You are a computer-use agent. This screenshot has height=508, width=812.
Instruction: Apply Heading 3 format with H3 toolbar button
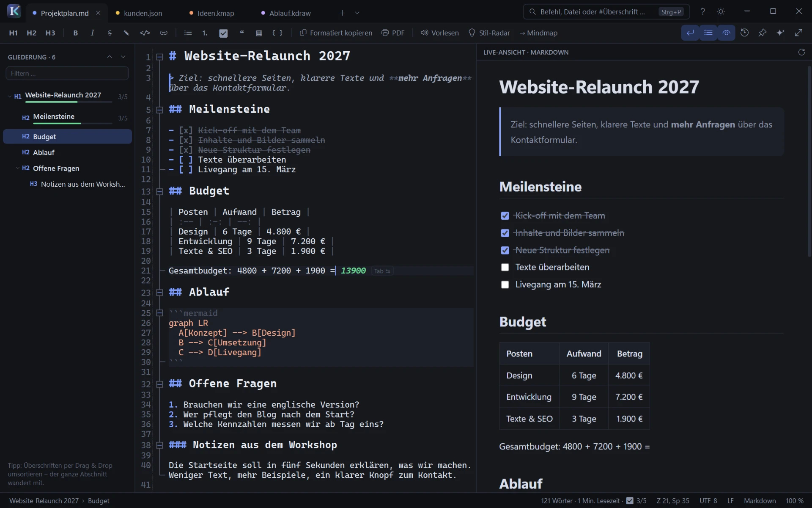point(50,33)
